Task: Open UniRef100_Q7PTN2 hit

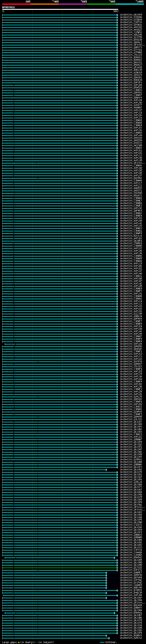Action: pos(131,580)
